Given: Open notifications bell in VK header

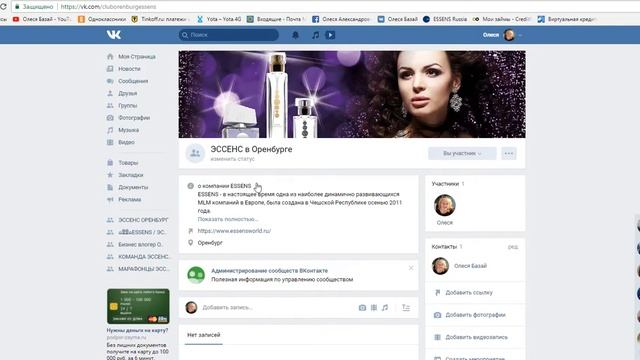Looking at the screenshot, I should 296,35.
